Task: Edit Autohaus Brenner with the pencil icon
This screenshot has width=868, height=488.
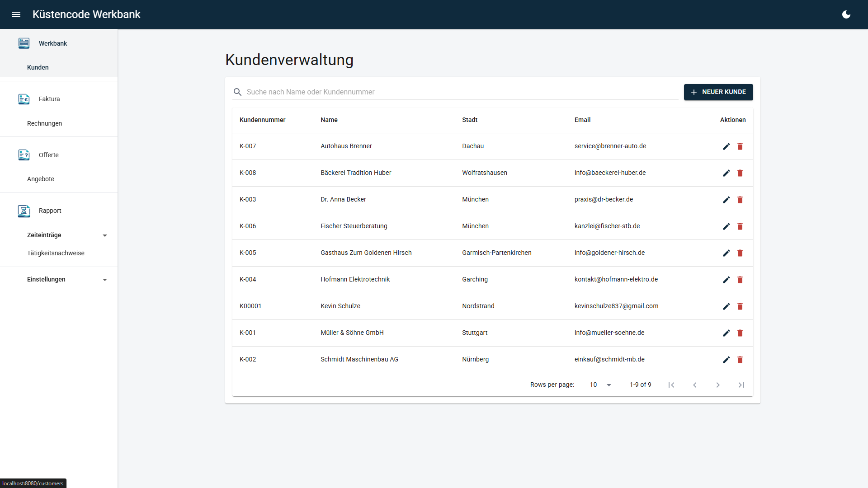Action: [726, 146]
